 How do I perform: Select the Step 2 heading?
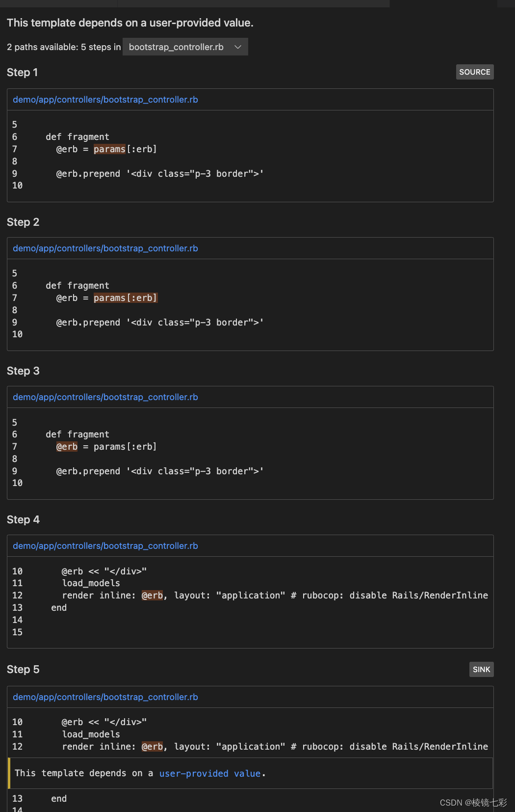coord(23,222)
